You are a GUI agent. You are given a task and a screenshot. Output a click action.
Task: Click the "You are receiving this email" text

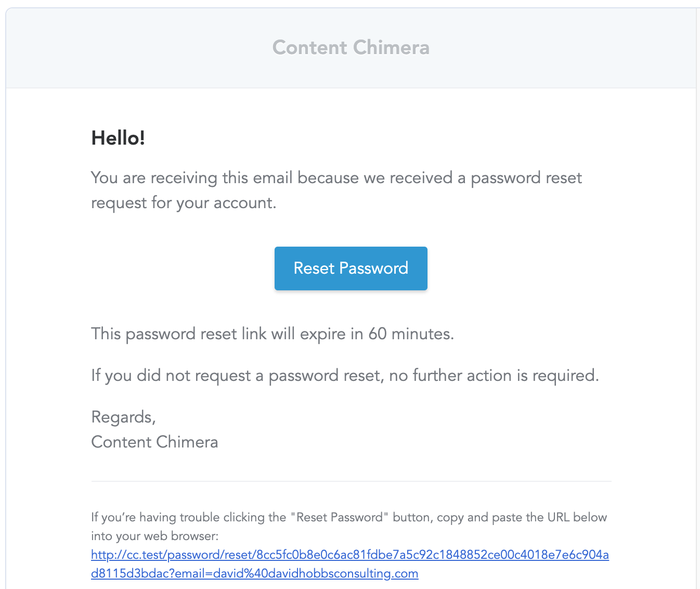(192, 178)
